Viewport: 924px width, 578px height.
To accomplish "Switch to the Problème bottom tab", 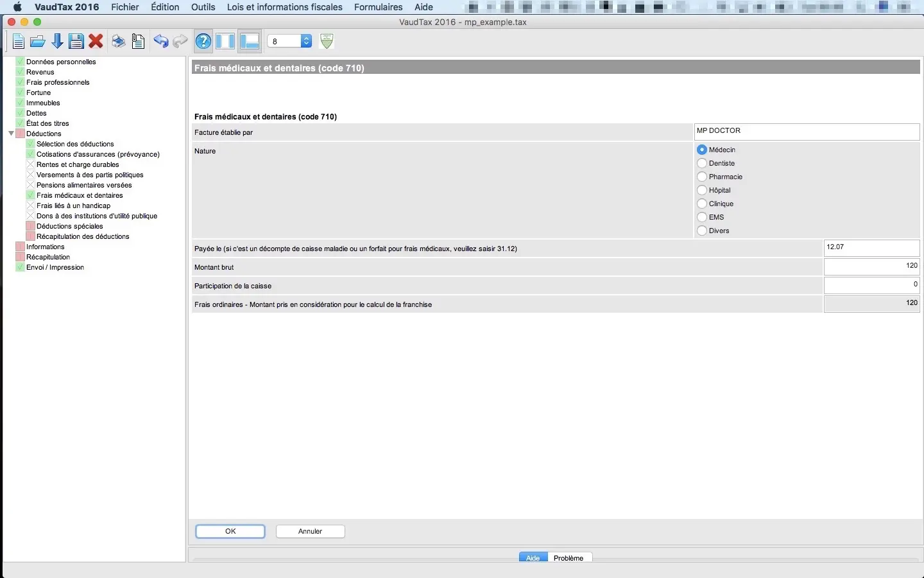I will (569, 557).
